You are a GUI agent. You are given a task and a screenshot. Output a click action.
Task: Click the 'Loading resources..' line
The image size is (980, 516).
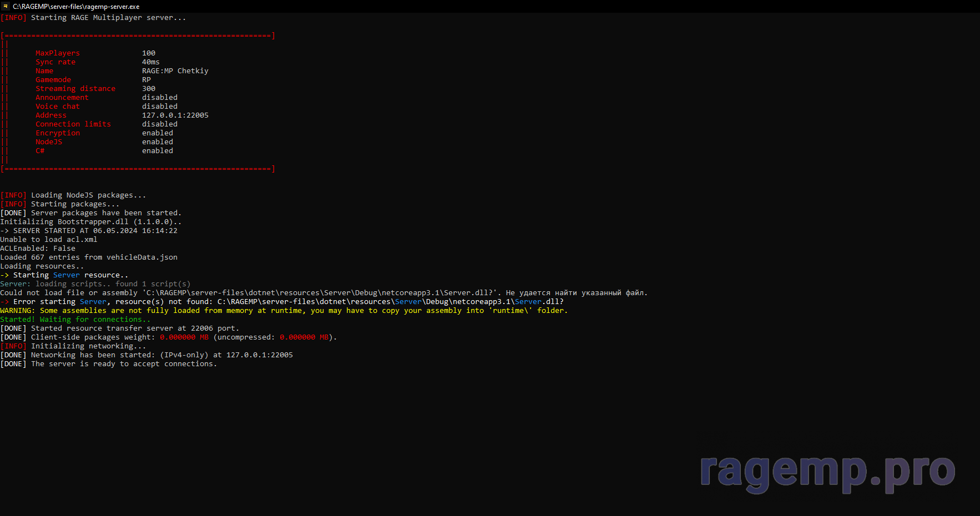click(42, 266)
